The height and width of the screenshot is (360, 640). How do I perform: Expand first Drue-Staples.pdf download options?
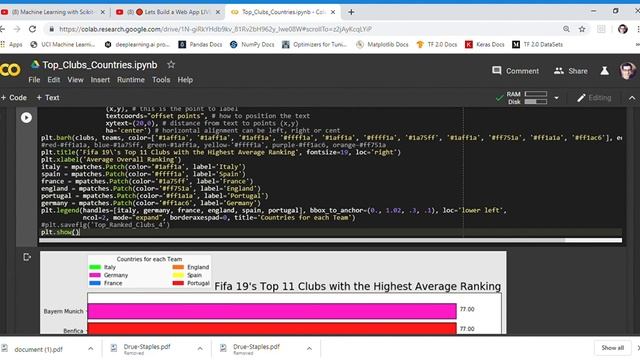tap(200, 349)
